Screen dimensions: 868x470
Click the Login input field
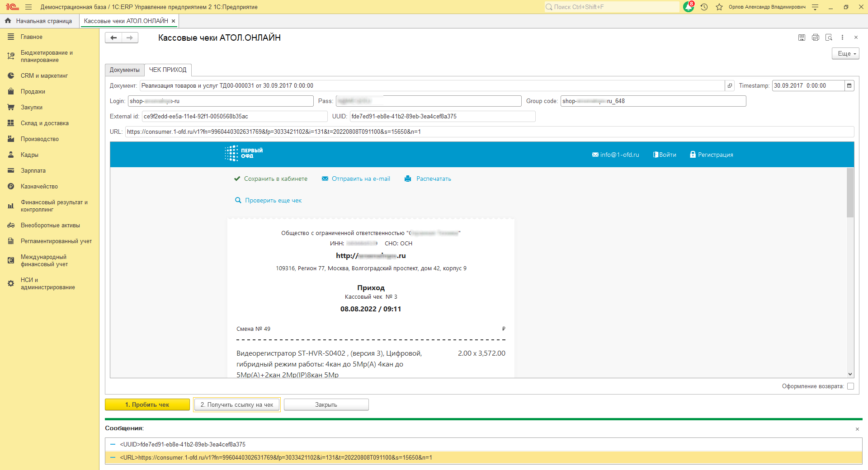[221, 101]
